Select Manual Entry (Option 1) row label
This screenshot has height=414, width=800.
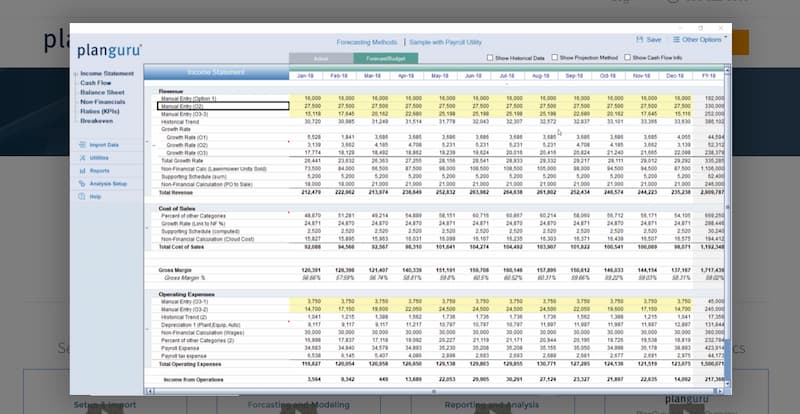click(x=189, y=98)
